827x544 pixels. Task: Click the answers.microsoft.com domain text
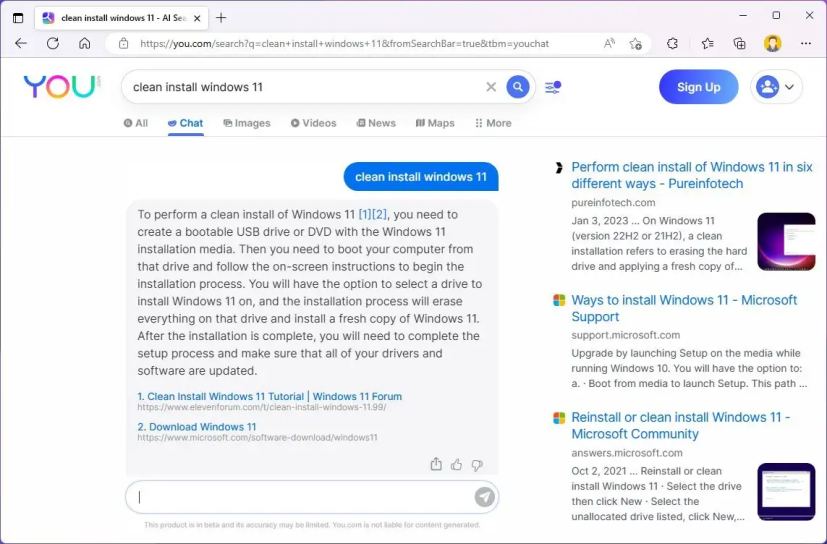pos(627,453)
